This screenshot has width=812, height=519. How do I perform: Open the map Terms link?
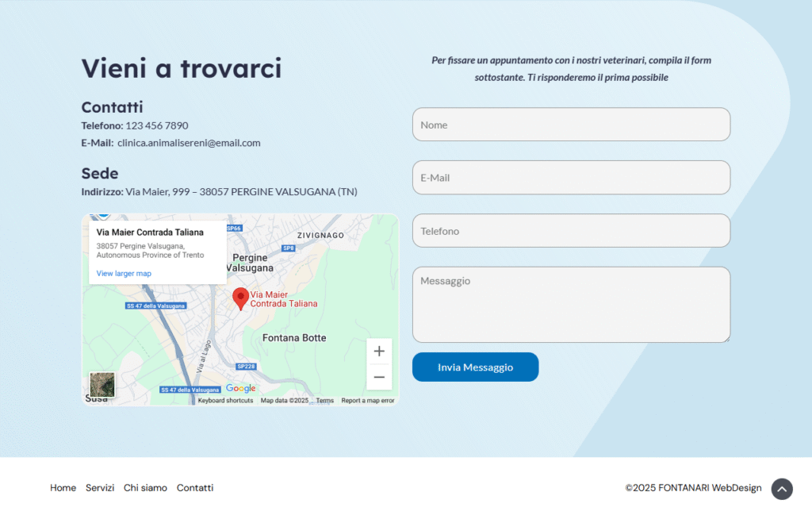pos(325,401)
